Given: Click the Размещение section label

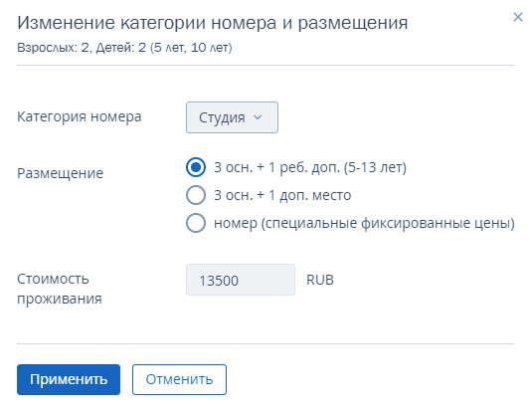Looking at the screenshot, I should (60, 173).
